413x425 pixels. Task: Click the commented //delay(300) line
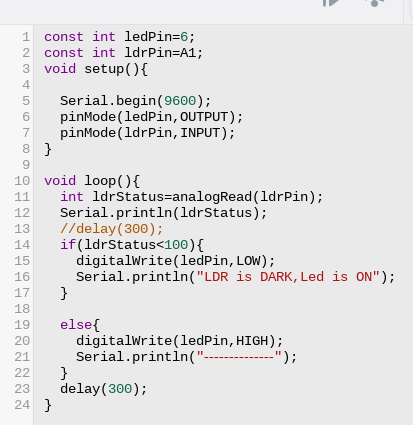tap(111, 229)
